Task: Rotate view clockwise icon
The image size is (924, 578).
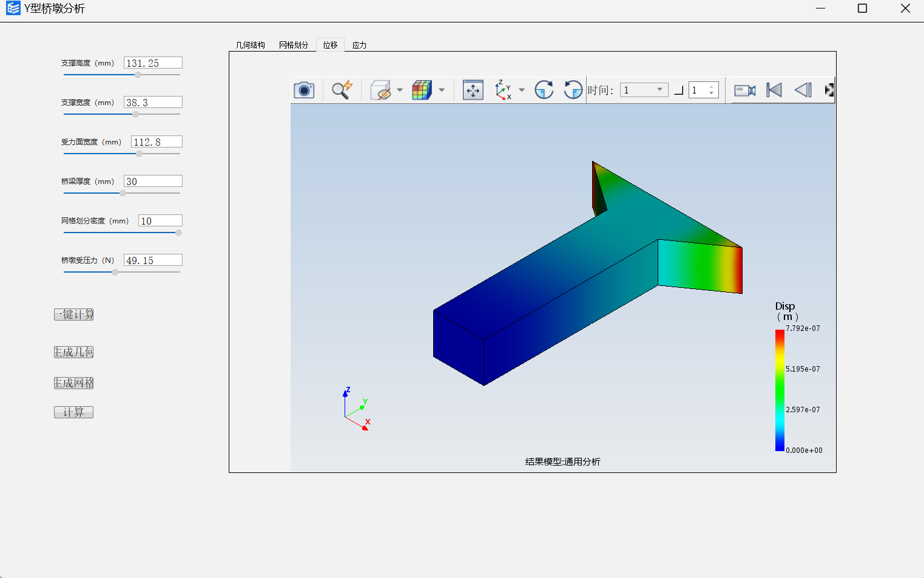Action: [x=544, y=90]
